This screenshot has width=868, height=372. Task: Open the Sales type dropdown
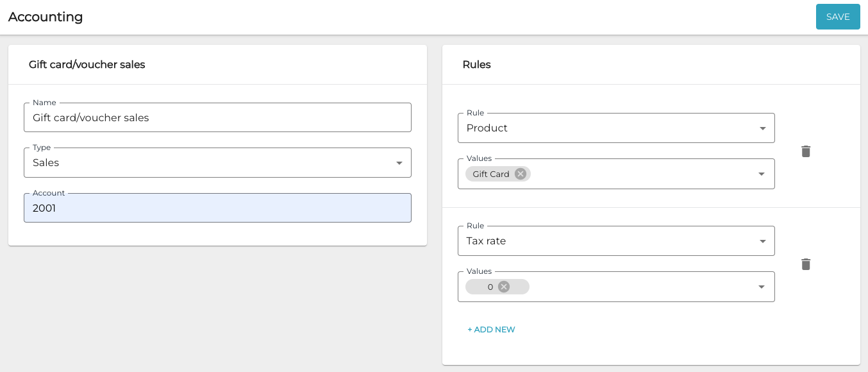[x=218, y=162]
